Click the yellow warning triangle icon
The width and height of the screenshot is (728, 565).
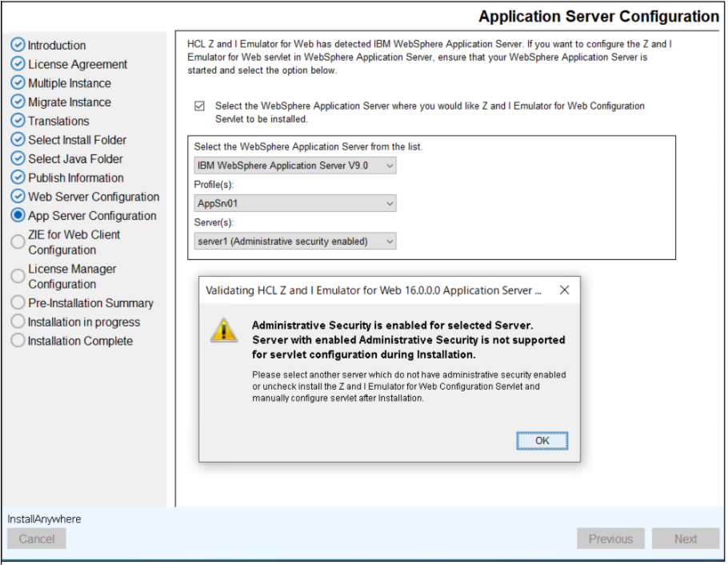[224, 331]
